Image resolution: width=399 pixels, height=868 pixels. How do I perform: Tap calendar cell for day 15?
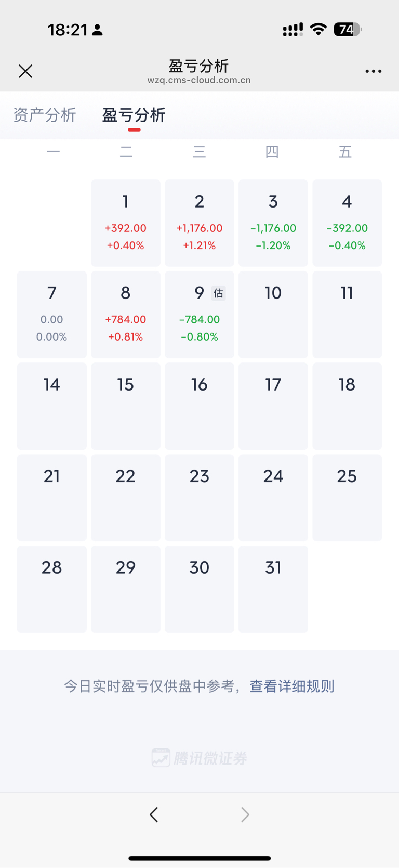[126, 406]
